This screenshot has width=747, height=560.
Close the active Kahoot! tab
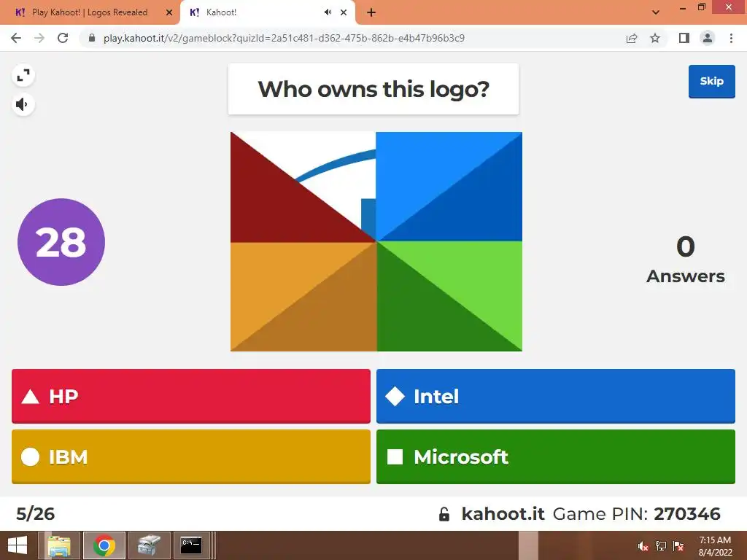pos(344,13)
